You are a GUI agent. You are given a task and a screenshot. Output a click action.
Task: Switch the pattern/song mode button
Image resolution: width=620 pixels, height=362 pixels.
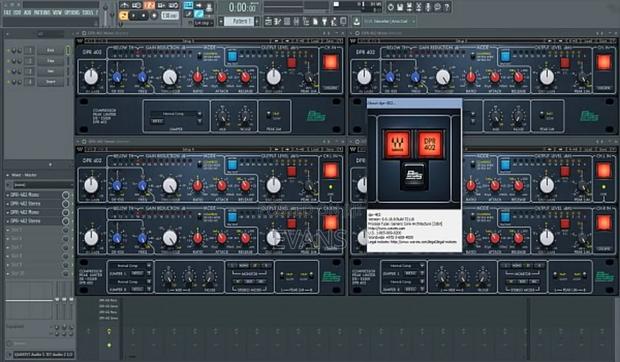click(x=123, y=15)
